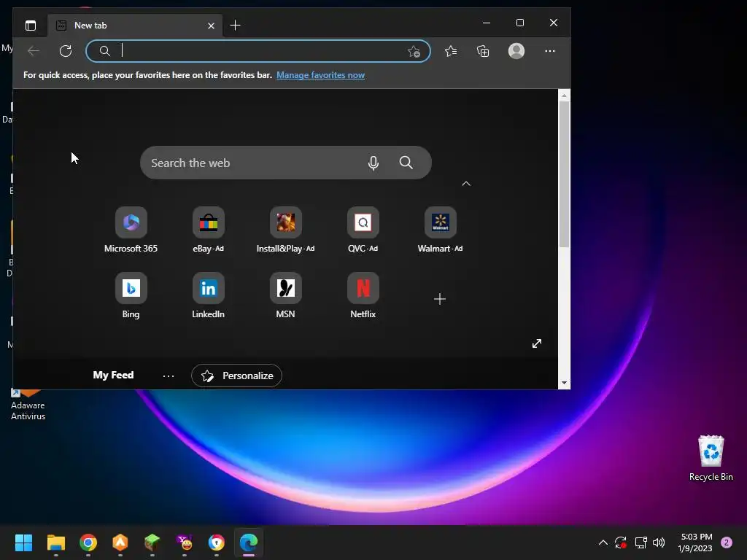Open the Minecraft block taskbar icon

pos(152,542)
